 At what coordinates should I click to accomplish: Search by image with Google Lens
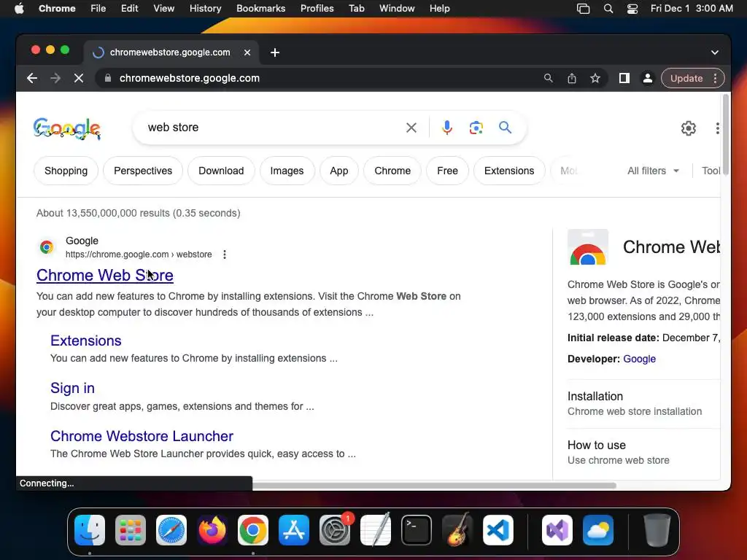pos(476,128)
